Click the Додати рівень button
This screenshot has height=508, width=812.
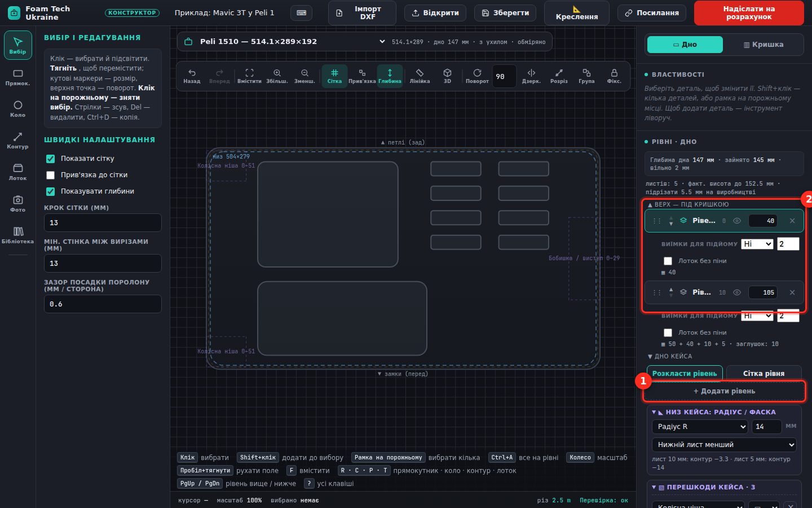tap(724, 391)
